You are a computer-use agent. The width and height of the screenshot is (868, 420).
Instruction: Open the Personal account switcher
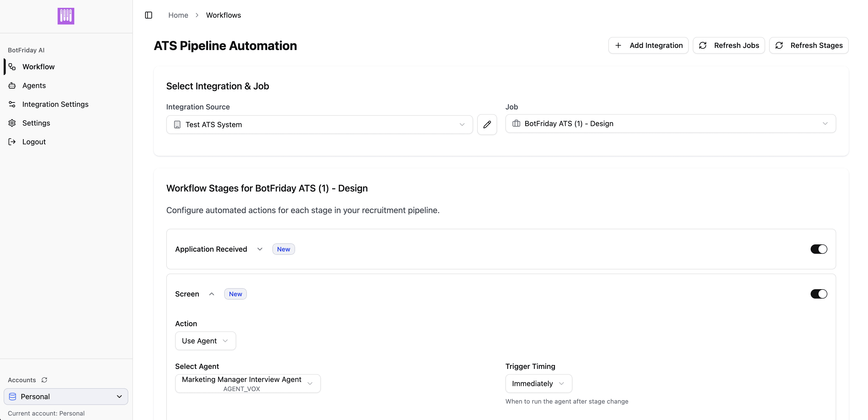(66, 397)
